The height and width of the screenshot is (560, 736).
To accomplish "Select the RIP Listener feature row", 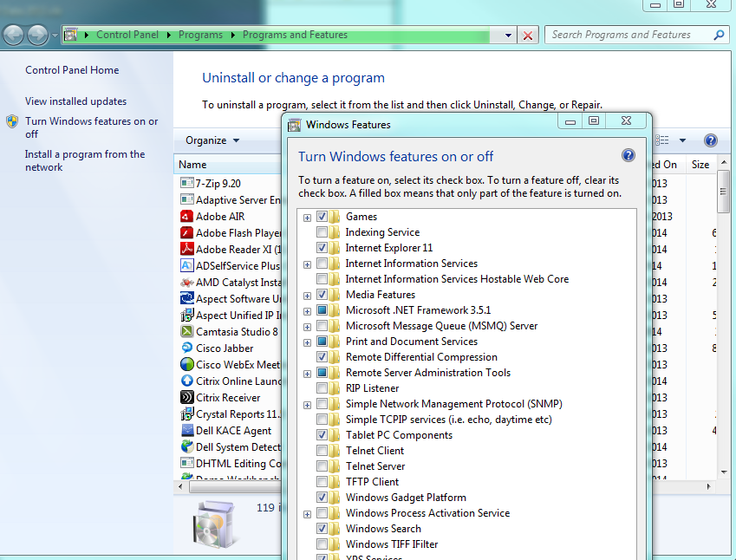I will [x=372, y=388].
